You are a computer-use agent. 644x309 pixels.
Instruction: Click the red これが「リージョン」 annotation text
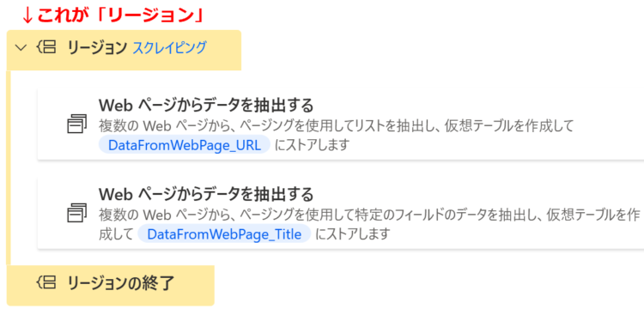[x=120, y=15]
